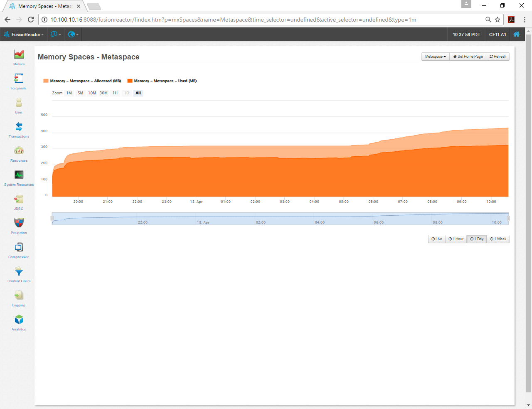Screen dimensions: 532x409
Task: Toggle the Used (MB) legend series
Action: (162, 81)
